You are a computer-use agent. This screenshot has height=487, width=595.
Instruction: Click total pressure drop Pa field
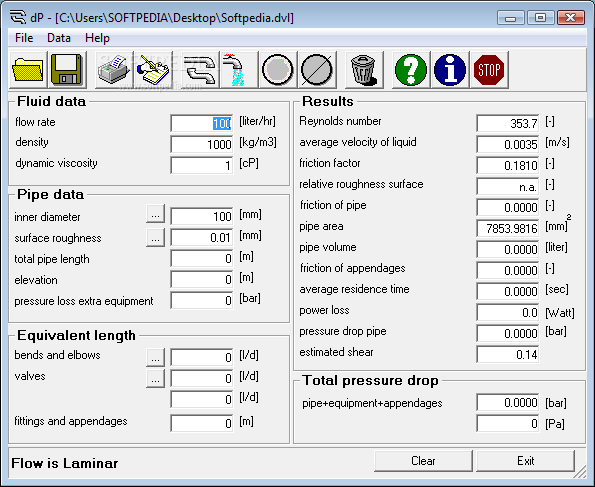click(x=508, y=423)
